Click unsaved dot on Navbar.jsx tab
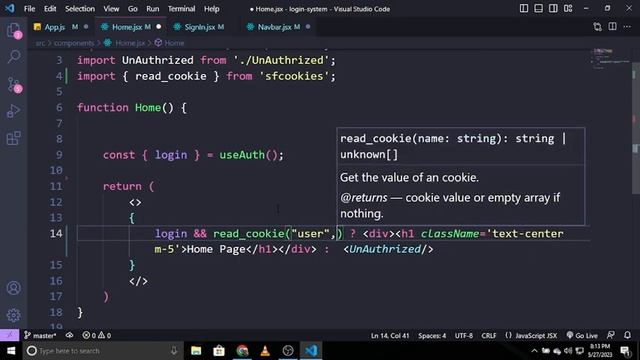 point(308,27)
